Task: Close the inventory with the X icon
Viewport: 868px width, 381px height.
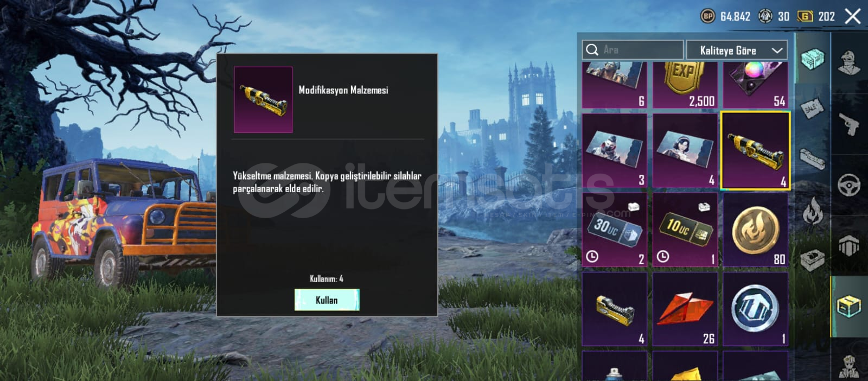Action: pos(853,16)
